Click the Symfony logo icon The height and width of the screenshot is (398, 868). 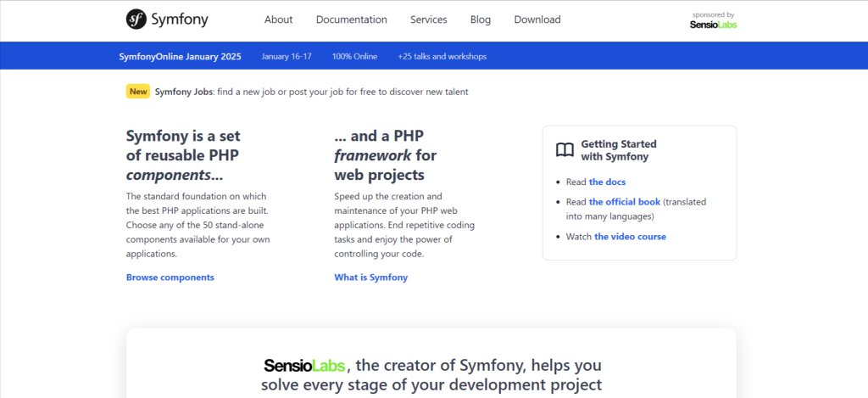(x=136, y=20)
